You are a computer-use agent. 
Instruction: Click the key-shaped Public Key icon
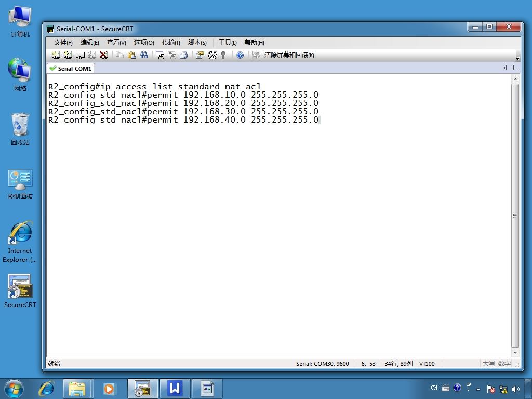click(x=223, y=55)
